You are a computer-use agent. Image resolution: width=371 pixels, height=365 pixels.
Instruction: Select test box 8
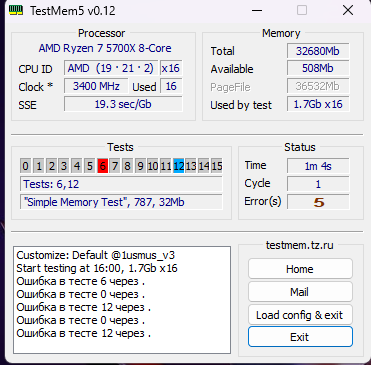coord(128,166)
